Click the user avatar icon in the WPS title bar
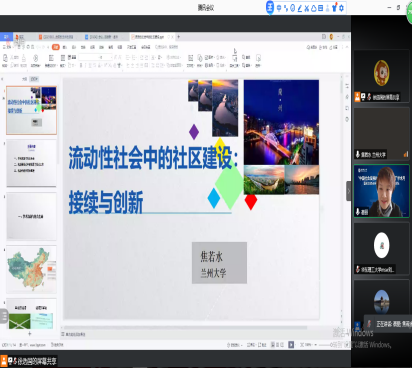412x368 pixels. coord(331,36)
